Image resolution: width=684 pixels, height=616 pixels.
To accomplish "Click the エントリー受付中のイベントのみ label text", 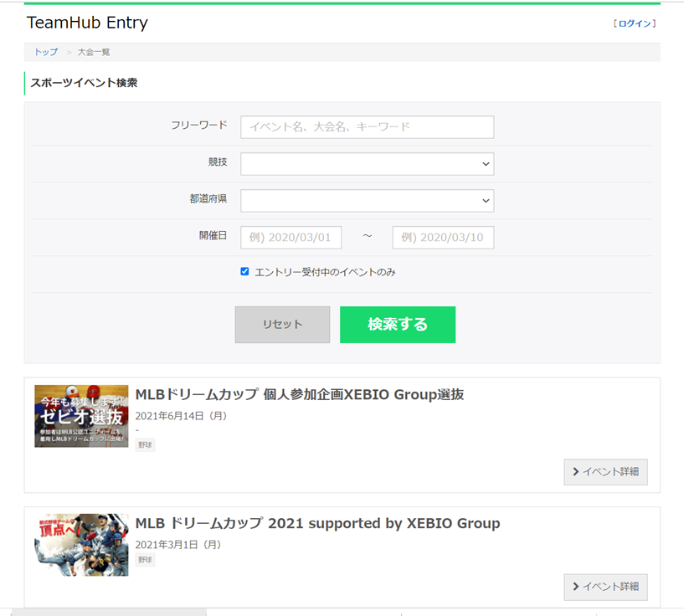I will point(325,272).
